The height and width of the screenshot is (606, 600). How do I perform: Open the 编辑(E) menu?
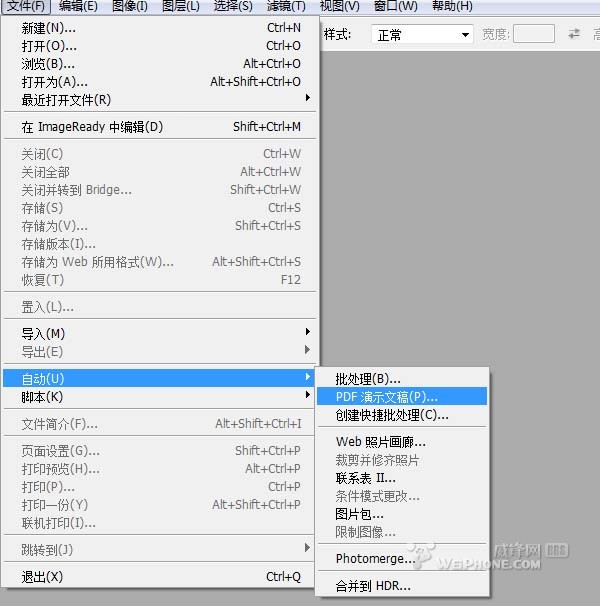pos(78,6)
